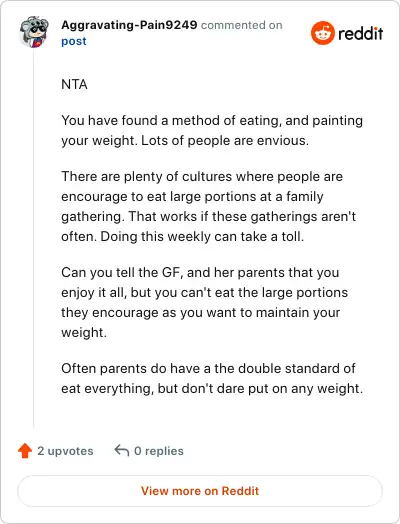400x524 pixels.
Task: Click paragraph starting "There are plenty of cultures"
Action: [209, 206]
